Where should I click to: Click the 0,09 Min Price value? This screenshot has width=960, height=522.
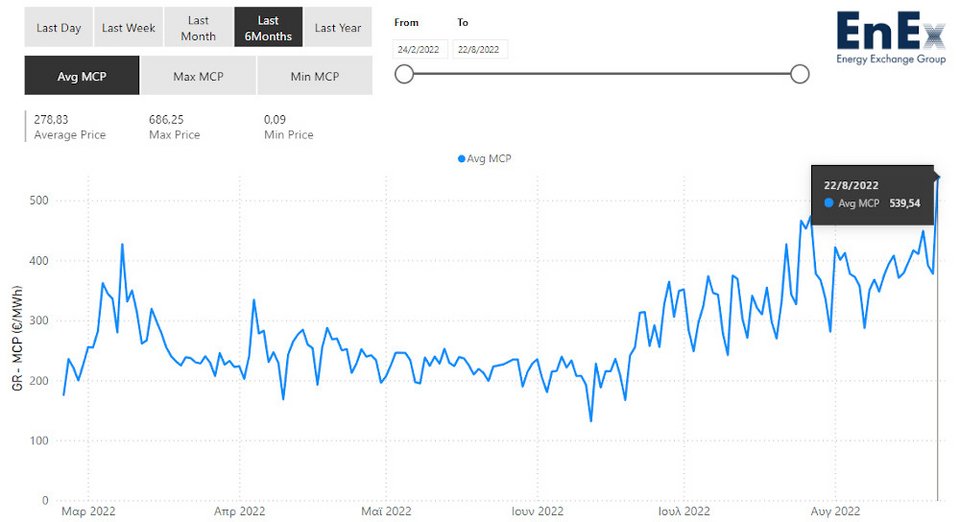[275, 119]
